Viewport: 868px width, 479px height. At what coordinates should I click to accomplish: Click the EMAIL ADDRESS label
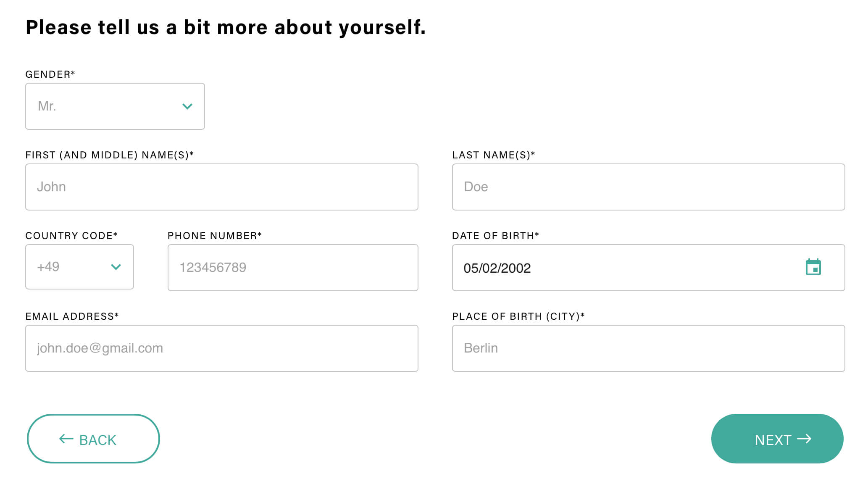point(72,316)
